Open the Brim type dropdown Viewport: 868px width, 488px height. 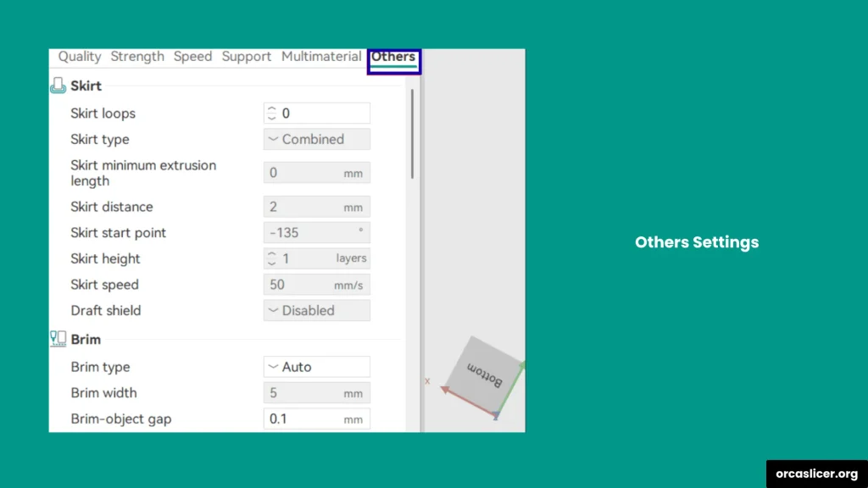(x=316, y=367)
